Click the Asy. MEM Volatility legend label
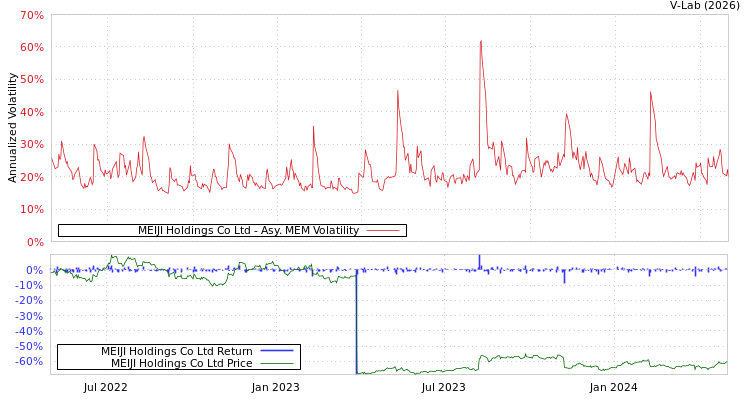Screen dimensions: 750x400 (x=248, y=230)
